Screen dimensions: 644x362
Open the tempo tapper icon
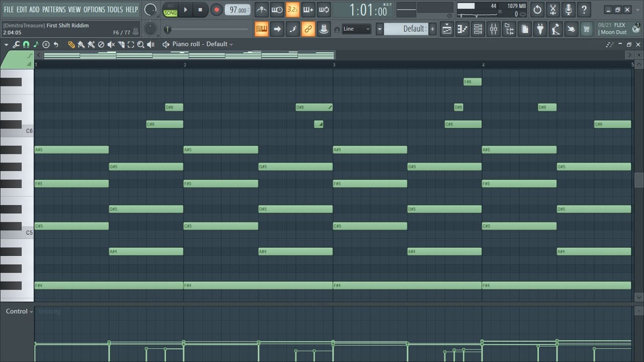pyautogui.click(x=555, y=29)
